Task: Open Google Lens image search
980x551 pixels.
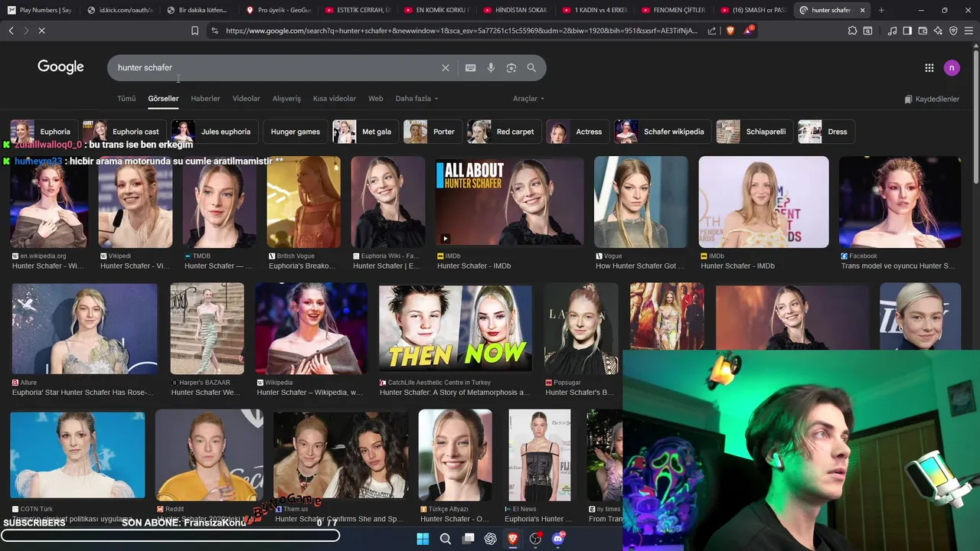Action: 511,68
